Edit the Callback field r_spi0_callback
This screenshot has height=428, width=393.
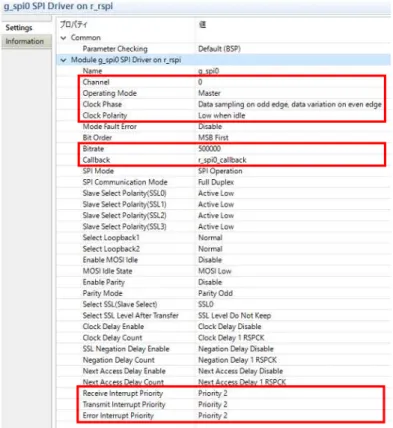(x=222, y=160)
